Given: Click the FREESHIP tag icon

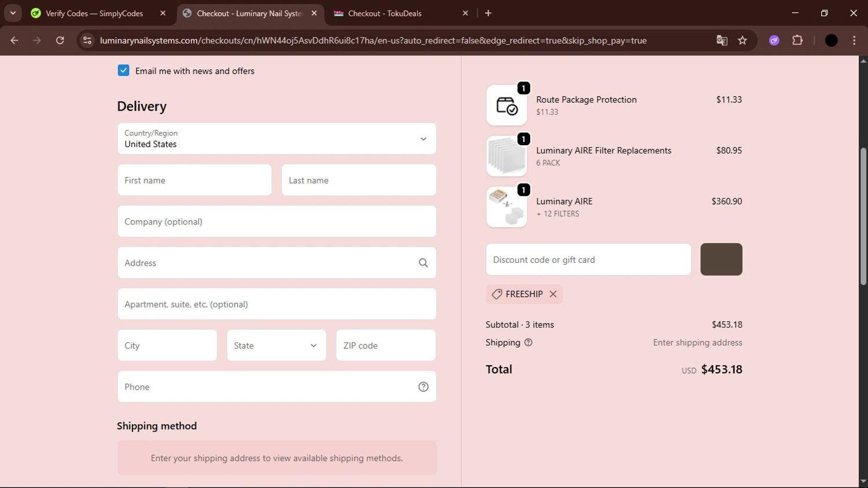Looking at the screenshot, I should tap(496, 294).
